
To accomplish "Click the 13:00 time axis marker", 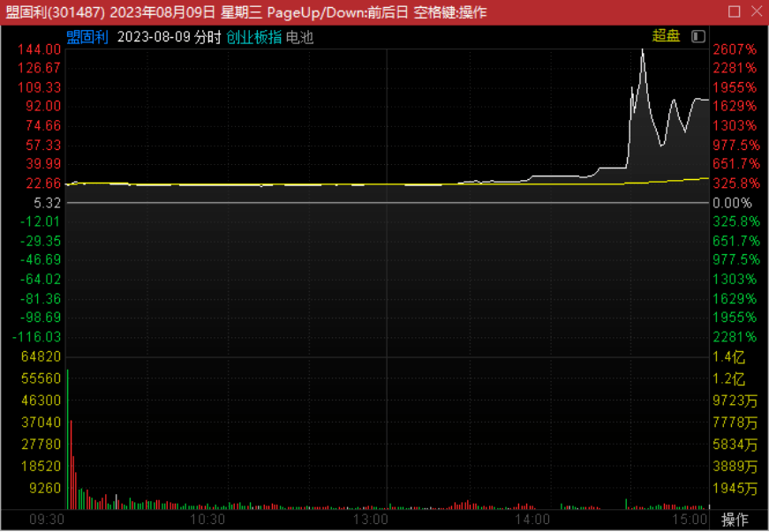I will coord(371,520).
